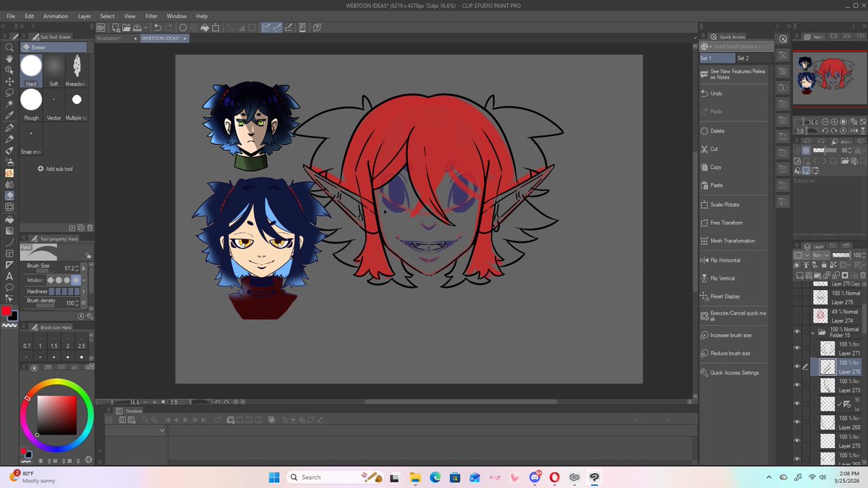Viewport: 868px width, 488px height.
Task: Delete sub tool with trash icon
Action: [x=89, y=228]
